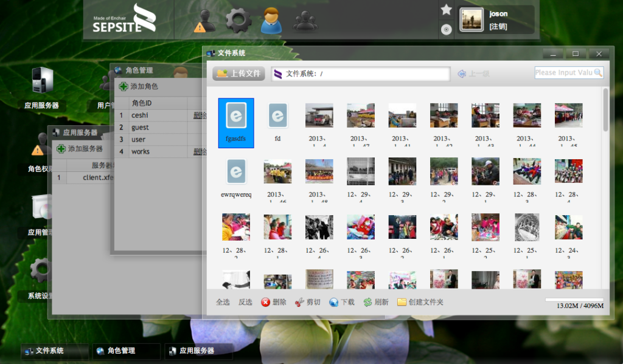Click the cut (剪切) scissors button

(x=308, y=302)
